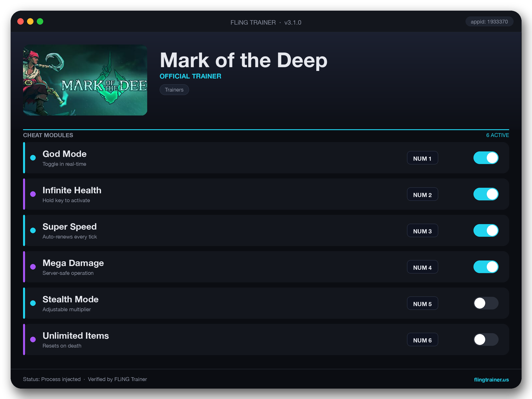This screenshot has height=399, width=532.
Task: Click the 'Server-safe operation' description
Action: [68, 273]
